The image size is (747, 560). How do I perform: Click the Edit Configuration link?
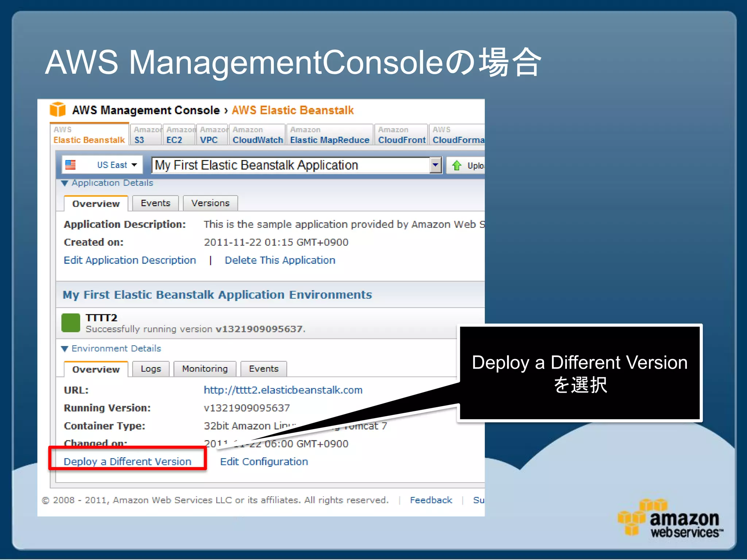coord(264,461)
